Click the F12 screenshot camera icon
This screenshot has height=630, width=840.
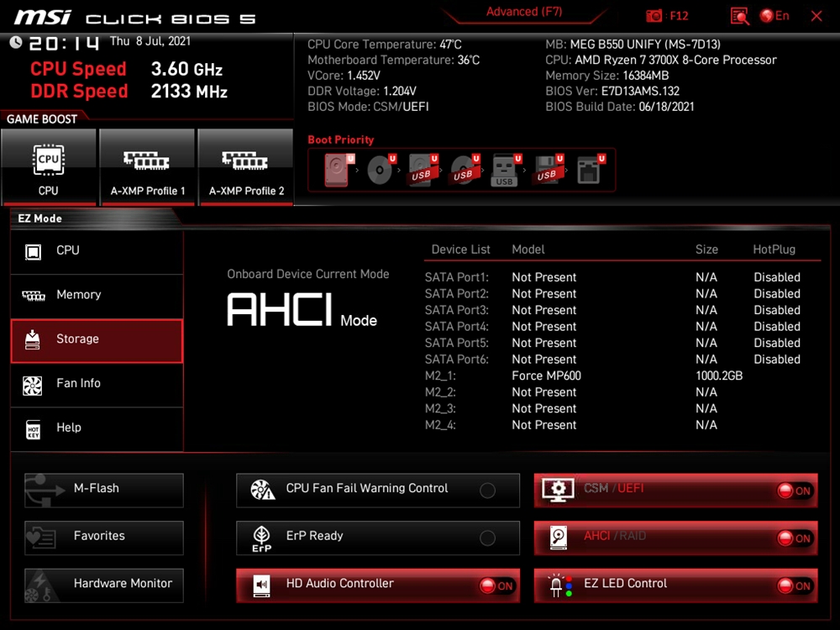(654, 16)
